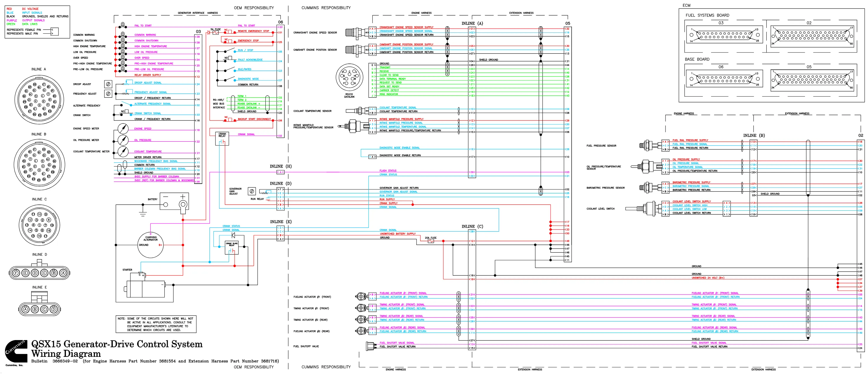
Task: Click the coolant temperature meter gauge symbol
Action: 123,151
